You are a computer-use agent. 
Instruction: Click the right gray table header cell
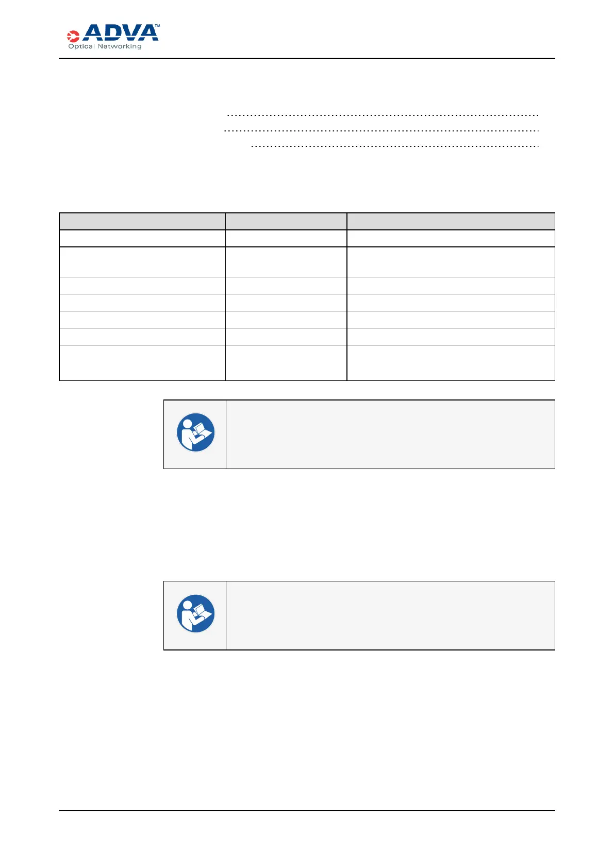click(451, 221)
